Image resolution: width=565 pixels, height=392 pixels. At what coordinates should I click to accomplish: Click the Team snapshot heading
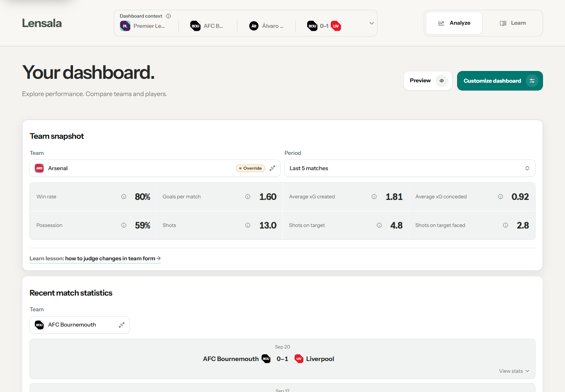(x=57, y=136)
